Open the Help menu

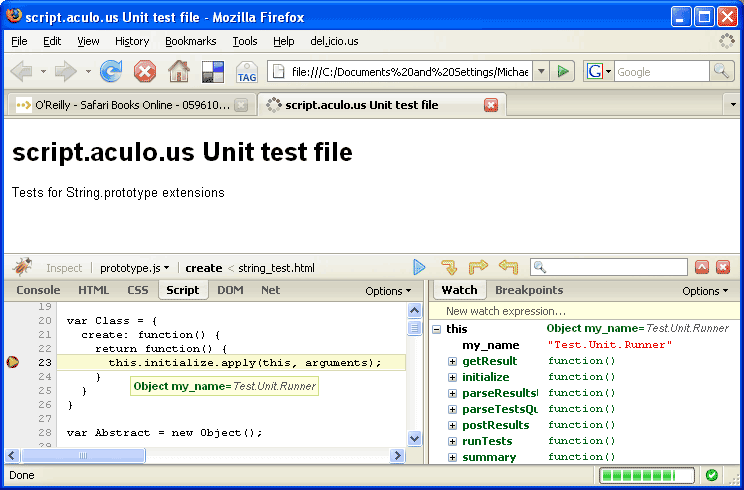click(x=284, y=42)
